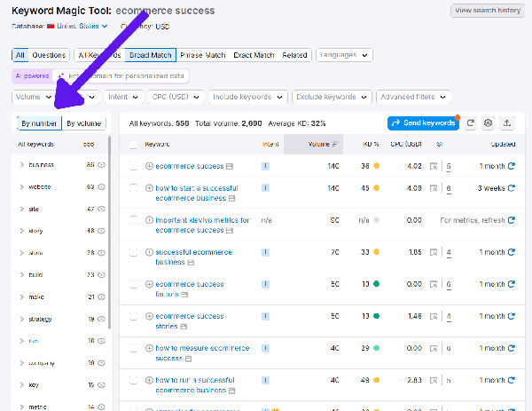Click View search history button
Screen dimensions: 532x411
pos(488,11)
